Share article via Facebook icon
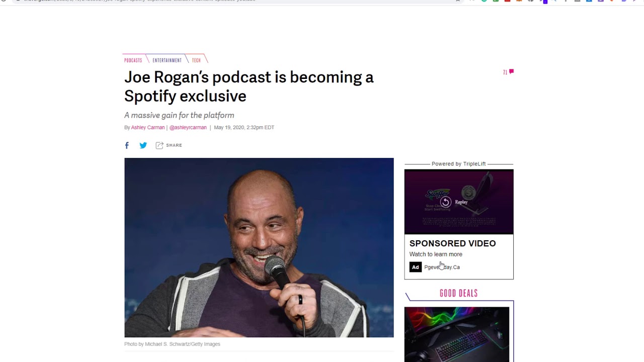This screenshot has width=644, height=362. [x=127, y=145]
